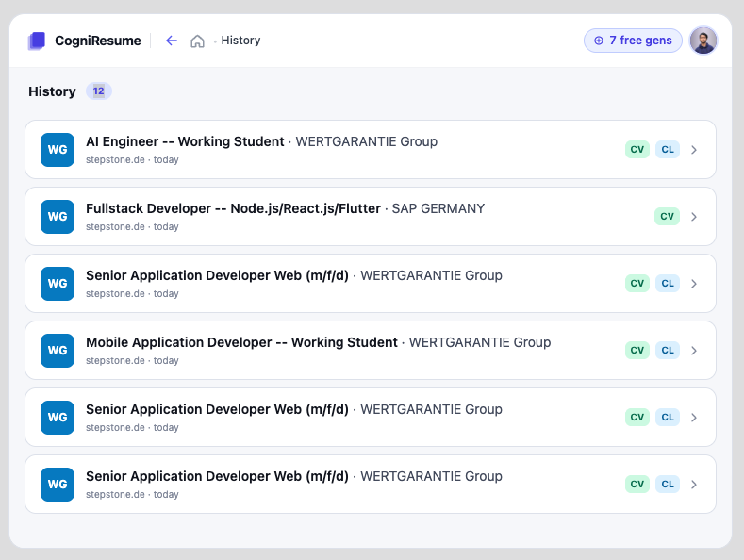Click the 12 count badge beside History
744x560 pixels.
pos(99,91)
